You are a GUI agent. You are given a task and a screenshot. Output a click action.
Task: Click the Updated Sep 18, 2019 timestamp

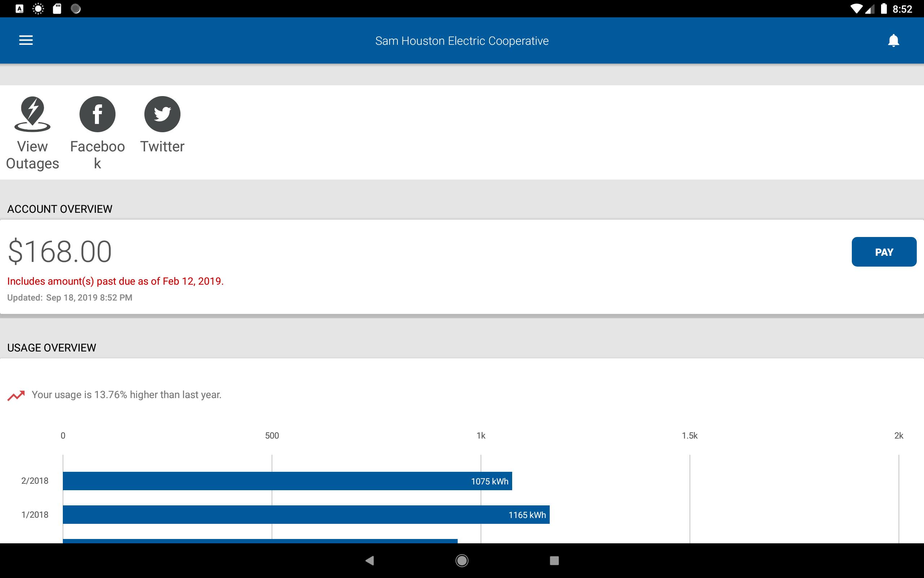(x=70, y=297)
